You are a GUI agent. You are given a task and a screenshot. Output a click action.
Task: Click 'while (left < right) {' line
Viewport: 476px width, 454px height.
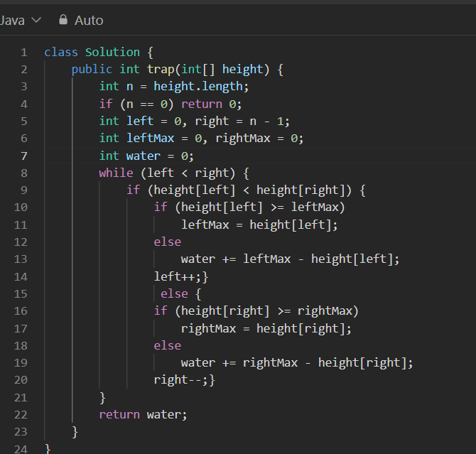[174, 173]
